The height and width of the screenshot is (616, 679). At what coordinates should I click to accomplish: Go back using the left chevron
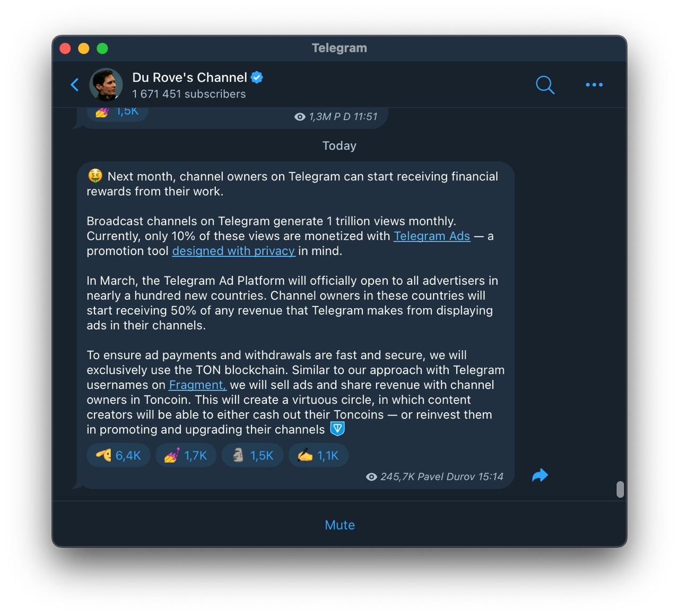(75, 84)
